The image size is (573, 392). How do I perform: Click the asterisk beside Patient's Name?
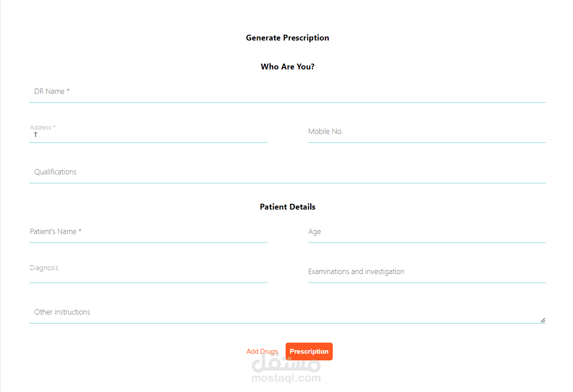coord(80,231)
